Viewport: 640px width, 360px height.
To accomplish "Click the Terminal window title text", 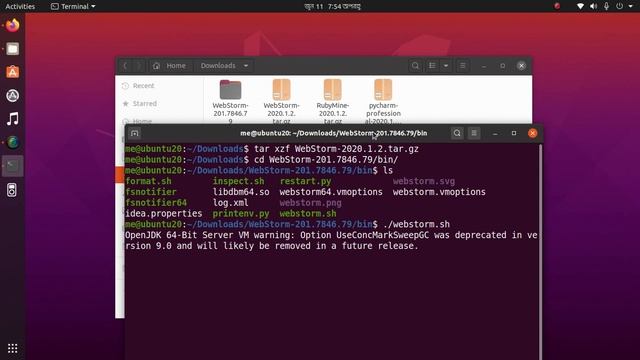I will (x=333, y=133).
